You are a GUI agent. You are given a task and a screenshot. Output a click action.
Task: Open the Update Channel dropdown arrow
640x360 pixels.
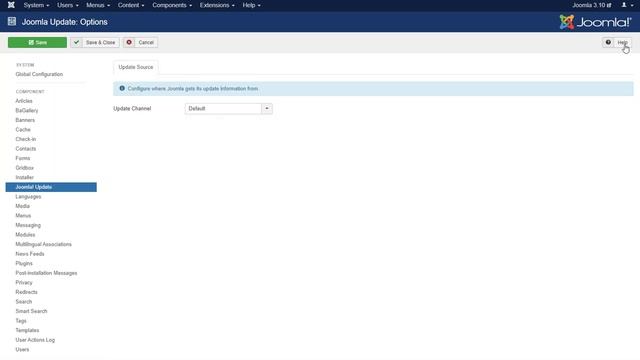point(267,108)
